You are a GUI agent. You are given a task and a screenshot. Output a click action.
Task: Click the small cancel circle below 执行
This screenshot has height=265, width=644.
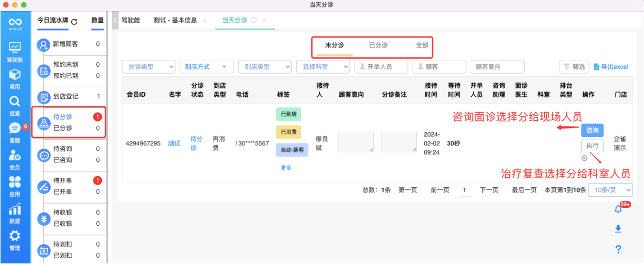pyautogui.click(x=584, y=158)
